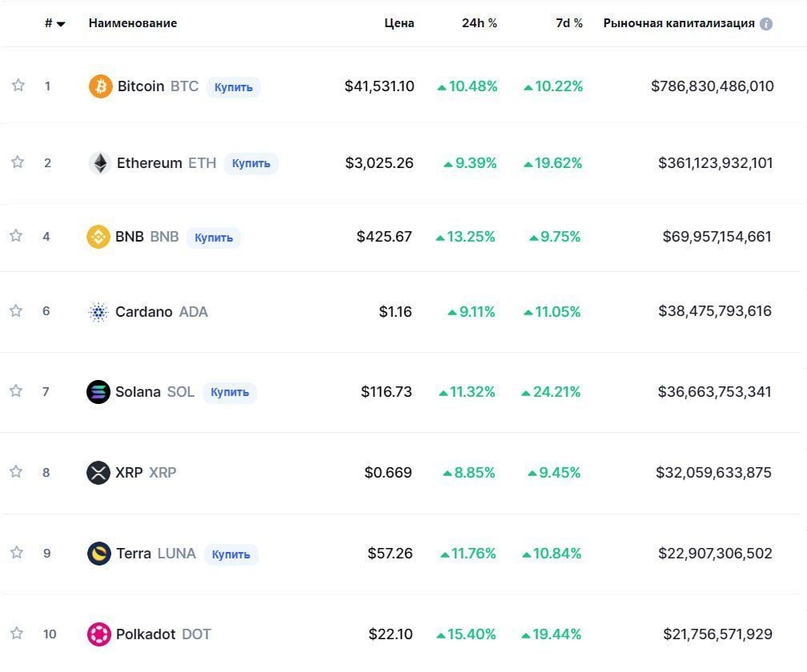Screen dimensions: 807x672
Task: Toggle watchlist star for Bitcoin
Action: pyautogui.click(x=18, y=85)
